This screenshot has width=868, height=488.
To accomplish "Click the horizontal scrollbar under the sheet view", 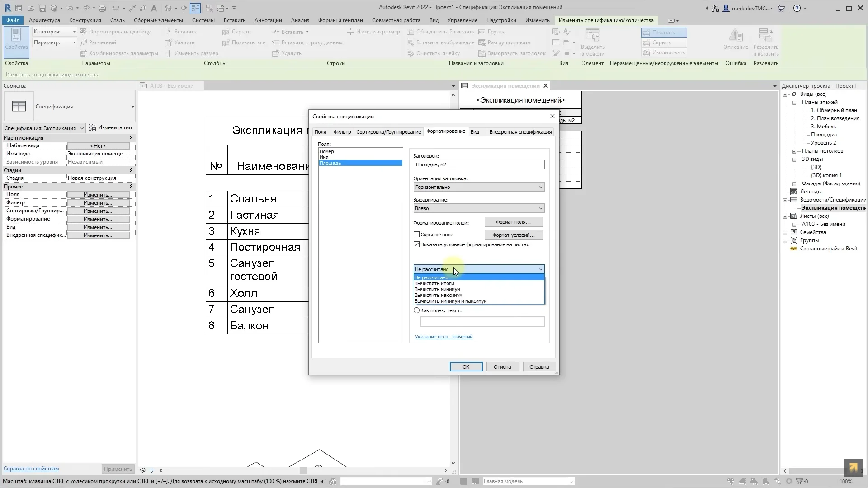I will click(x=303, y=470).
